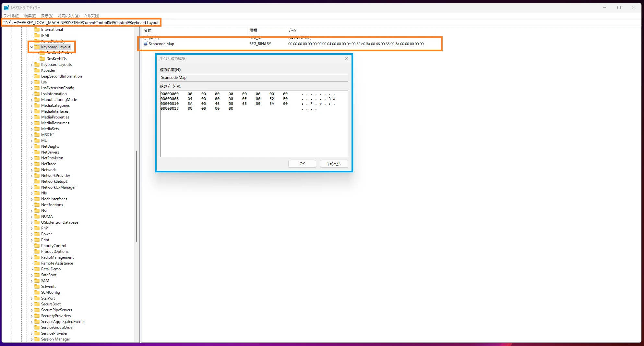Screen dimensions: 644x346
Task: Close the バイナリ値の編集 dialog with X
Action: click(x=346, y=58)
